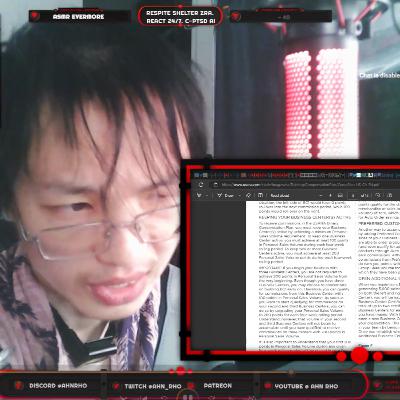Select the Draw pen tool
The height and width of the screenshot is (400, 400).
coord(226,196)
